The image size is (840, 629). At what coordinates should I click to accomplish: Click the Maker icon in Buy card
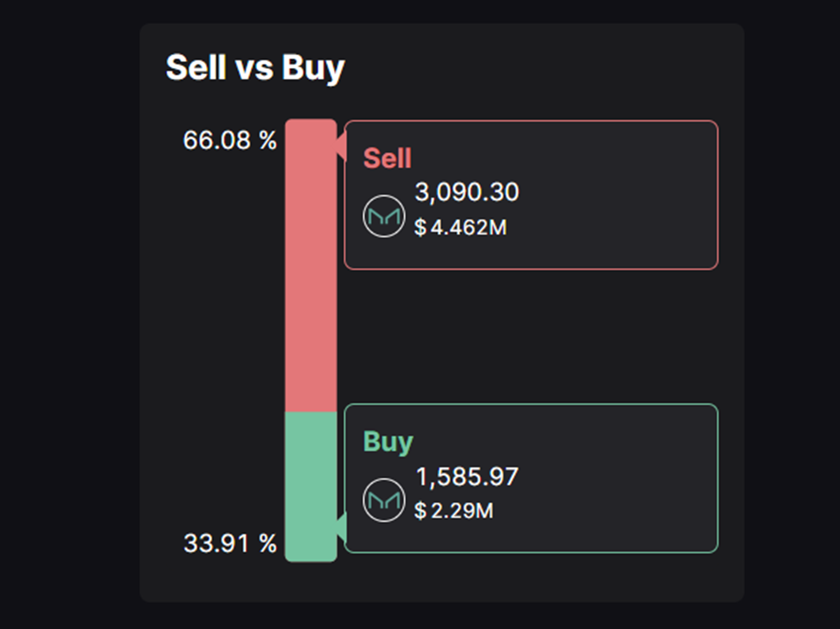384,500
